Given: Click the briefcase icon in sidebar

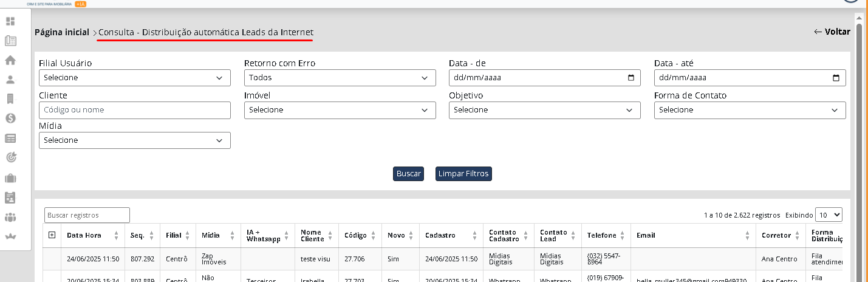Looking at the screenshot, I should click(10, 178).
